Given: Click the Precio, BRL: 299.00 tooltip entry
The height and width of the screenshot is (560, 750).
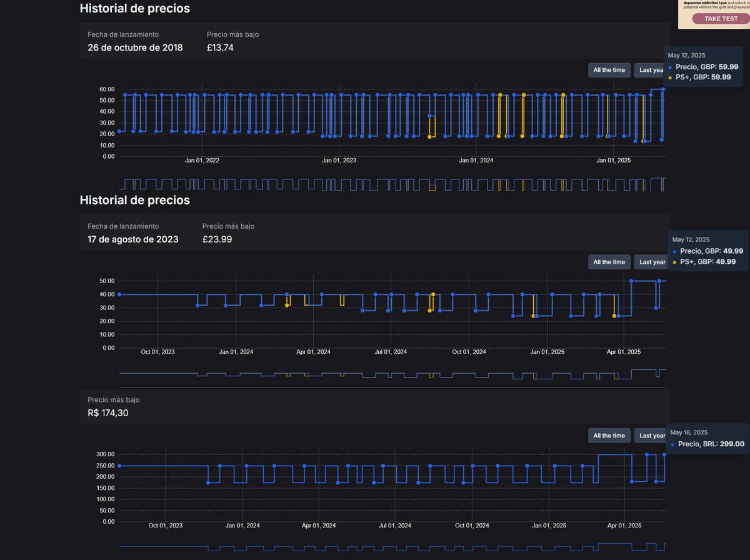Looking at the screenshot, I should tap(711, 444).
